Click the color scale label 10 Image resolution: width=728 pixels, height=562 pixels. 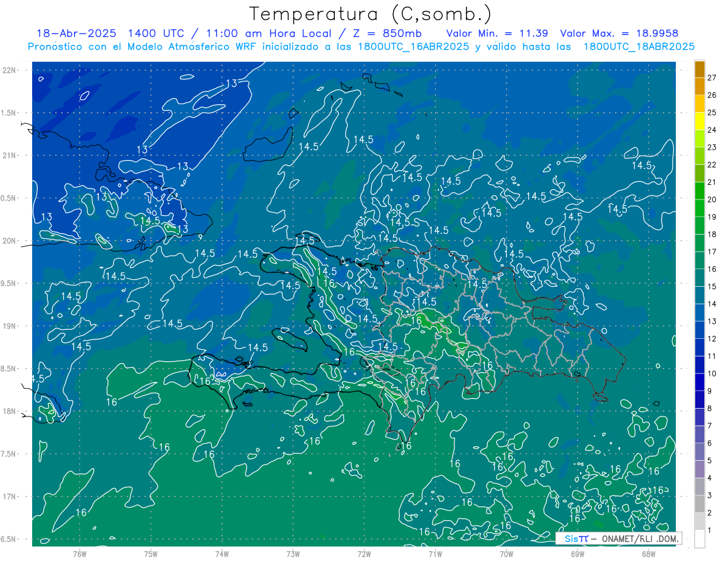coord(712,373)
